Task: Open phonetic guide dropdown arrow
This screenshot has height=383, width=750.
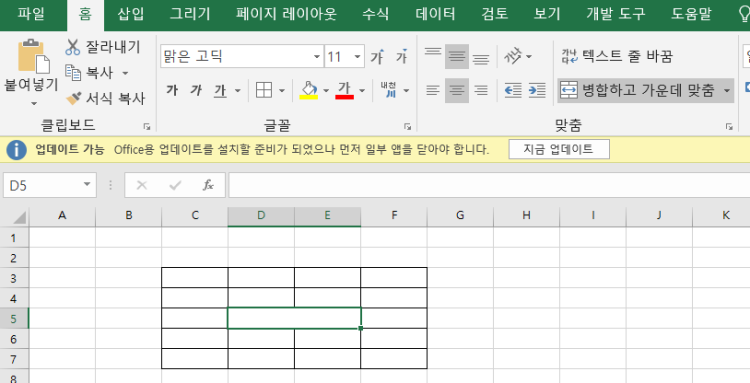Action: [x=406, y=90]
